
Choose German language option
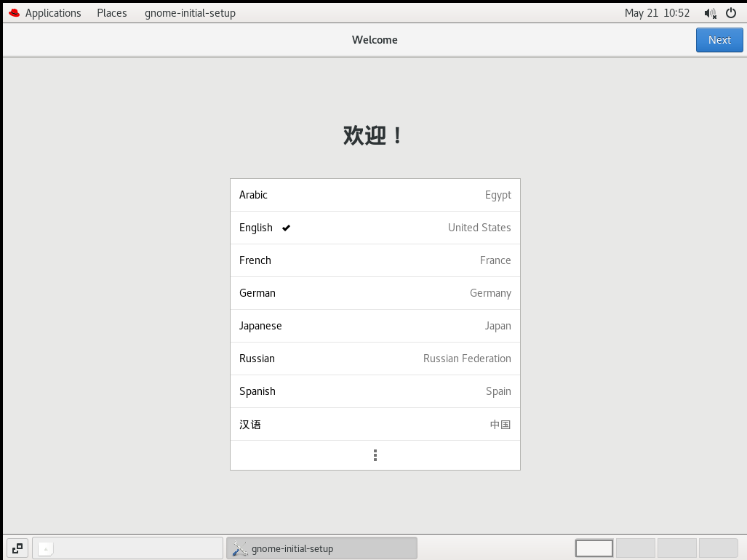click(x=375, y=293)
